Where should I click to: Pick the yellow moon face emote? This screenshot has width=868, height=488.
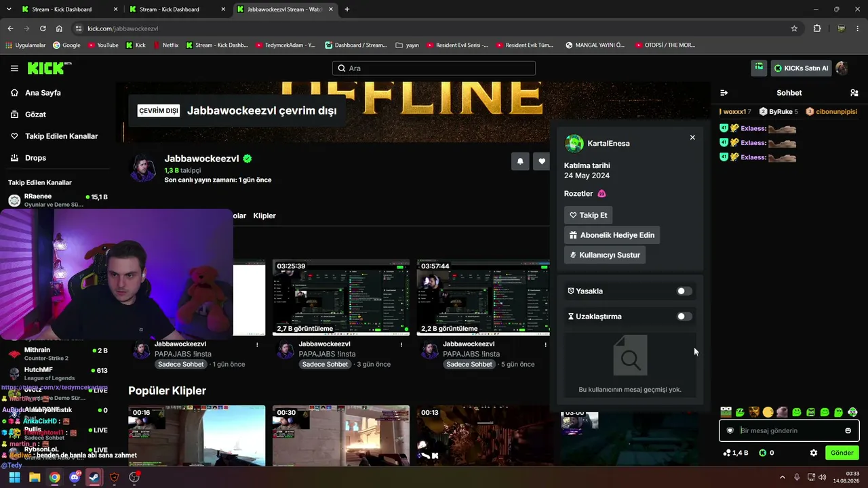[768, 412]
